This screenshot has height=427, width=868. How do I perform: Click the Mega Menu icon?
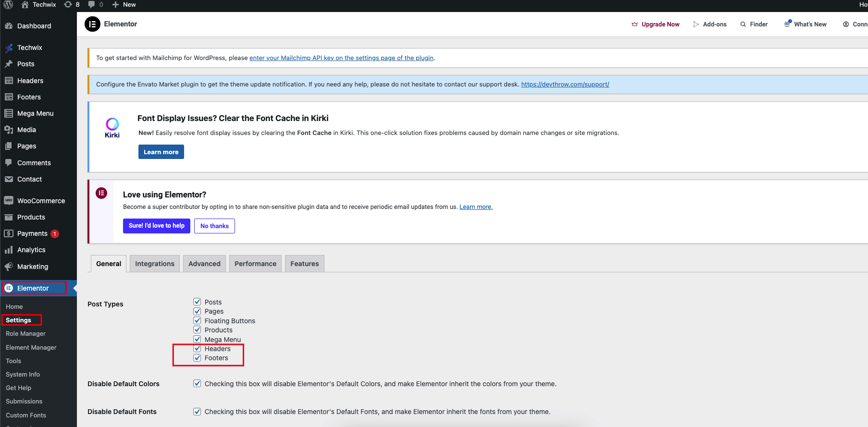[9, 113]
